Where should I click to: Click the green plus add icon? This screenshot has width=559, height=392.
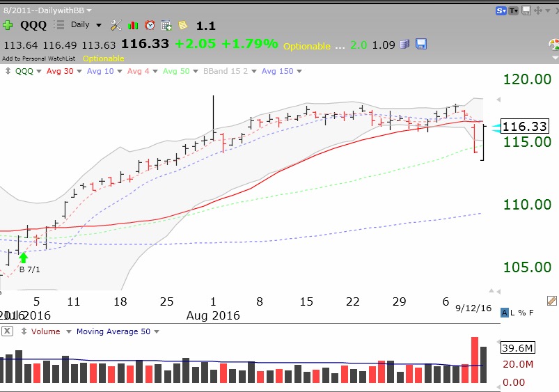pyautogui.click(x=8, y=25)
